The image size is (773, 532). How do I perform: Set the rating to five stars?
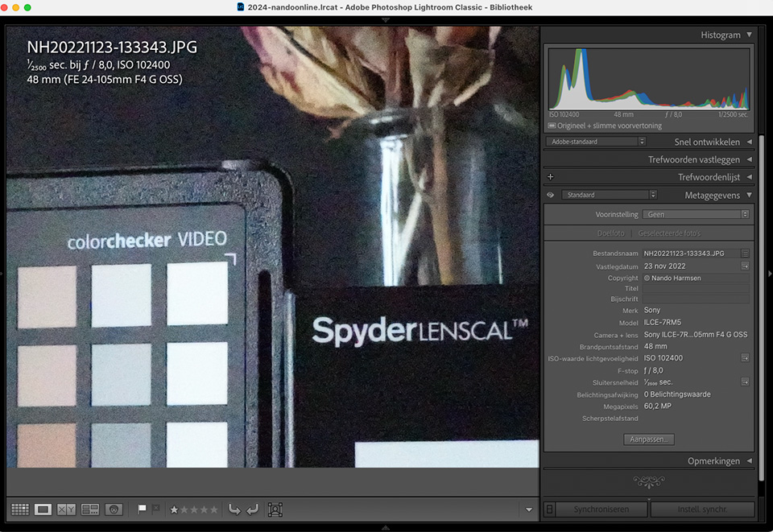pyautogui.click(x=213, y=509)
